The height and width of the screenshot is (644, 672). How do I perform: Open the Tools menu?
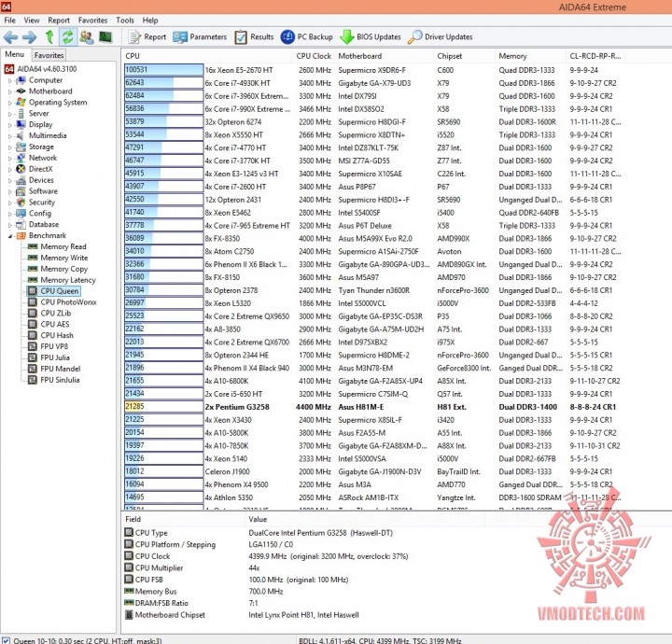pyautogui.click(x=125, y=21)
